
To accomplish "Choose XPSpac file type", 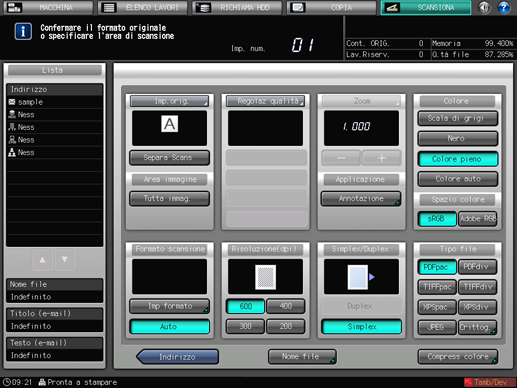I will point(437,307).
